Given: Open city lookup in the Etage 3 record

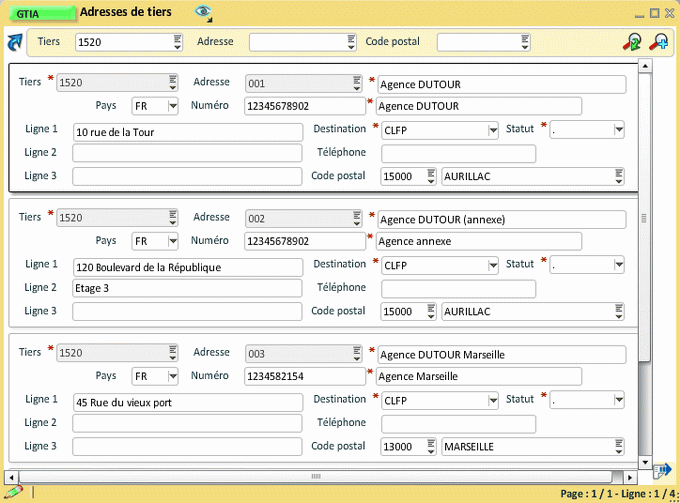Looking at the screenshot, I should click(619, 311).
